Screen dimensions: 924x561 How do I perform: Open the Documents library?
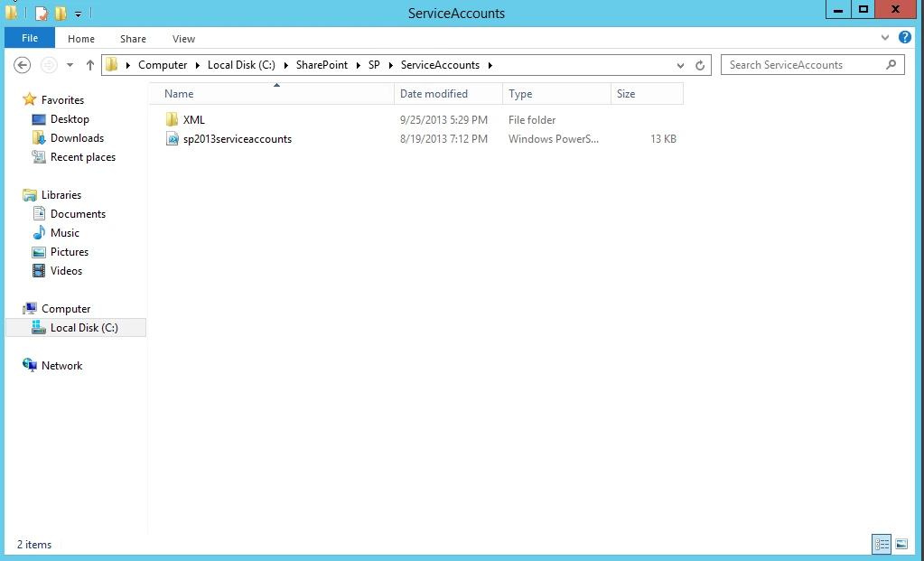[x=78, y=214]
